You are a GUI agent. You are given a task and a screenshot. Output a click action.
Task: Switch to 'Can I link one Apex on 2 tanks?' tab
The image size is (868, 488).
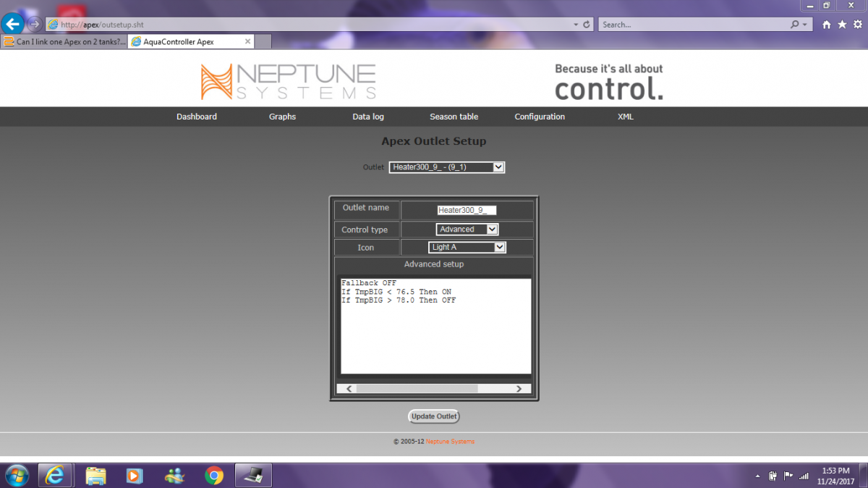pyautogui.click(x=64, y=41)
